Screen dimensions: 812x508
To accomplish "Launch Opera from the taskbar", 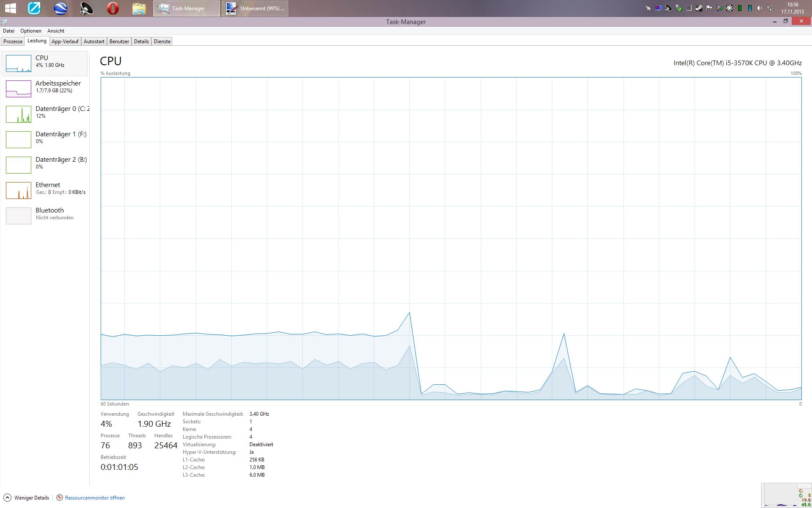I will [112, 8].
